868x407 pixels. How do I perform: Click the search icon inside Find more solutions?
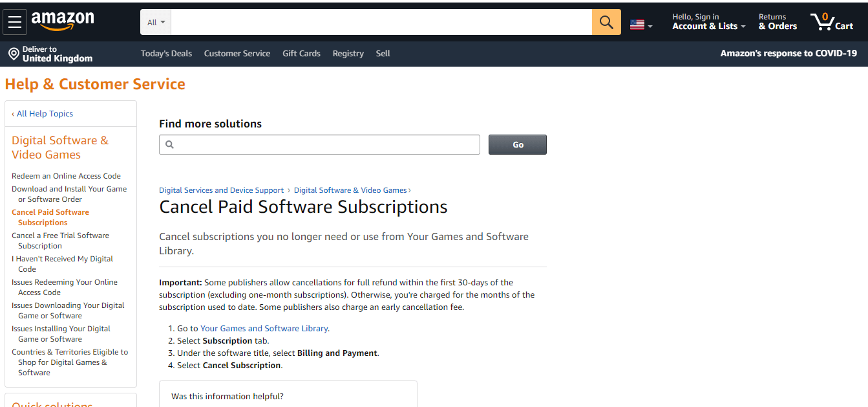(x=170, y=144)
